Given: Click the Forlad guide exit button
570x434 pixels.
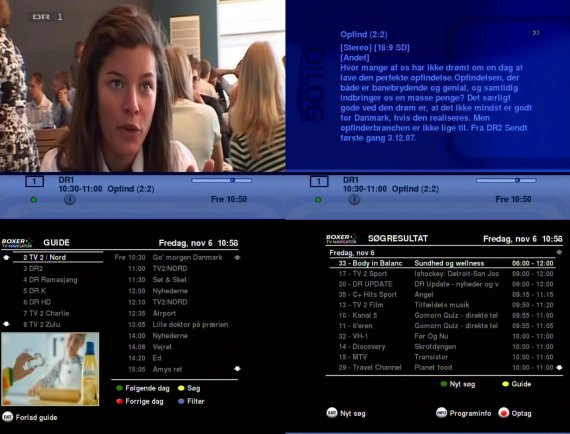Looking at the screenshot, I should (30, 417).
